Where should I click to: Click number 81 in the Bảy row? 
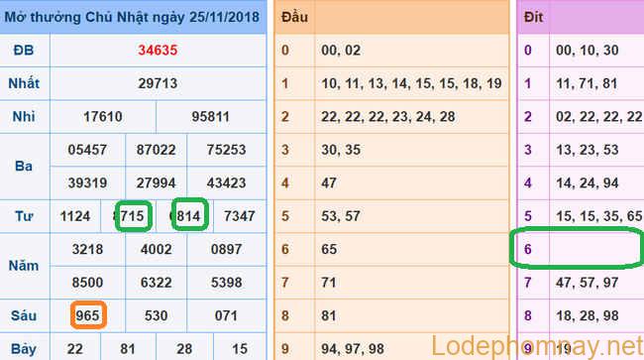tap(128, 349)
